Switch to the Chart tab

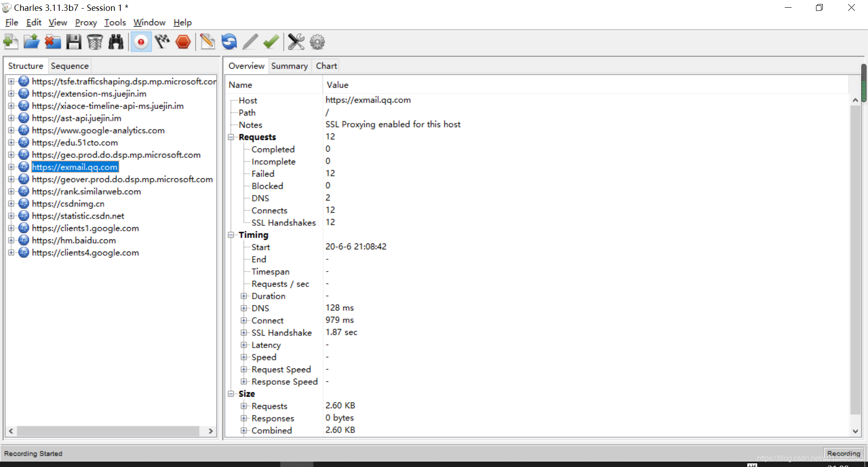[x=326, y=66]
